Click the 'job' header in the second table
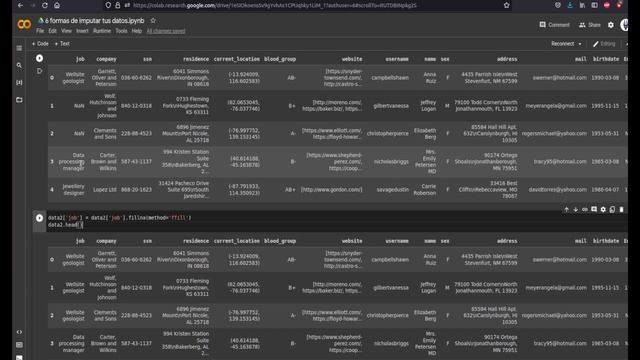The height and width of the screenshot is (360, 640). 80,241
